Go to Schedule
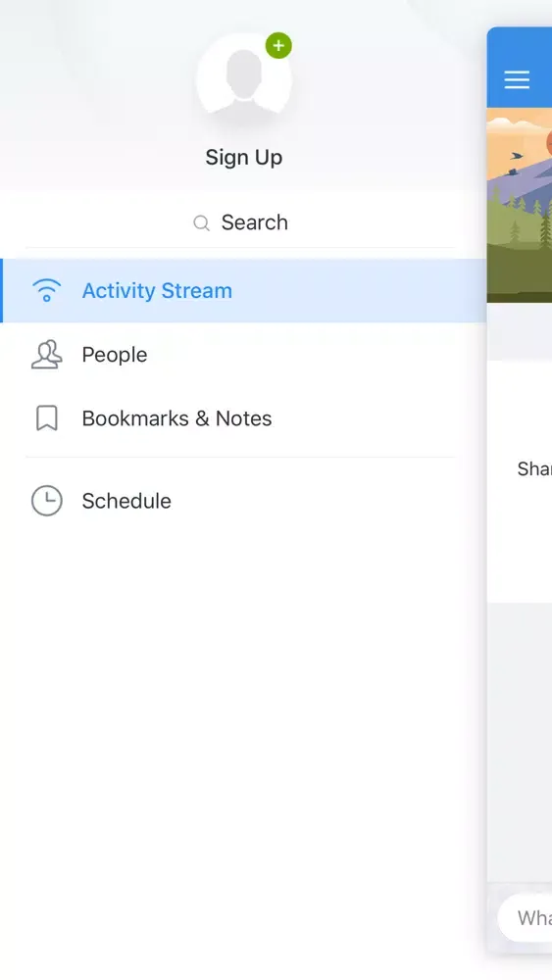The image size is (552, 980). pos(243,501)
